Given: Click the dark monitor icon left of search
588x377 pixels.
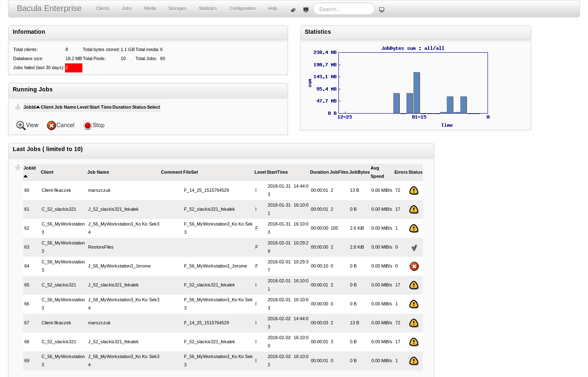Looking at the screenshot, I should [306, 10].
